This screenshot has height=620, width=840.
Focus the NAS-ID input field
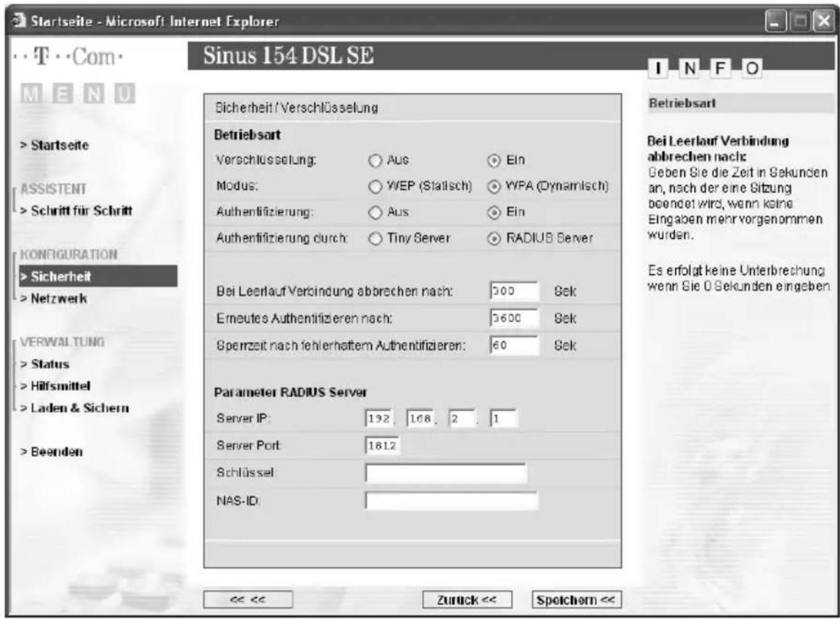point(451,501)
